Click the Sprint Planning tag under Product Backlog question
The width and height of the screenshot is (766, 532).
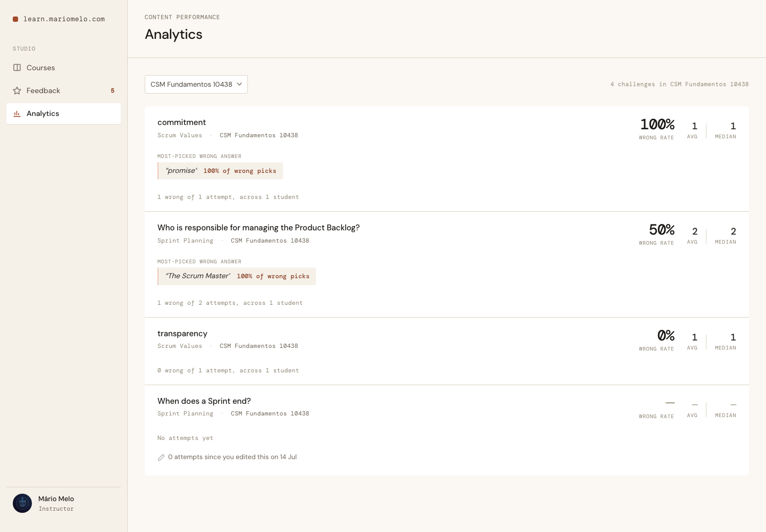185,241
